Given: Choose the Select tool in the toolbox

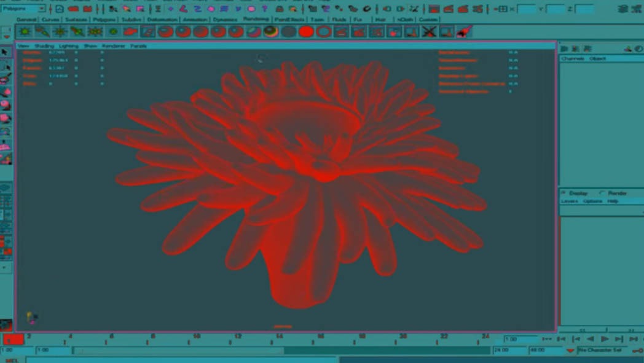Looking at the screenshot, I should coord(5,52).
